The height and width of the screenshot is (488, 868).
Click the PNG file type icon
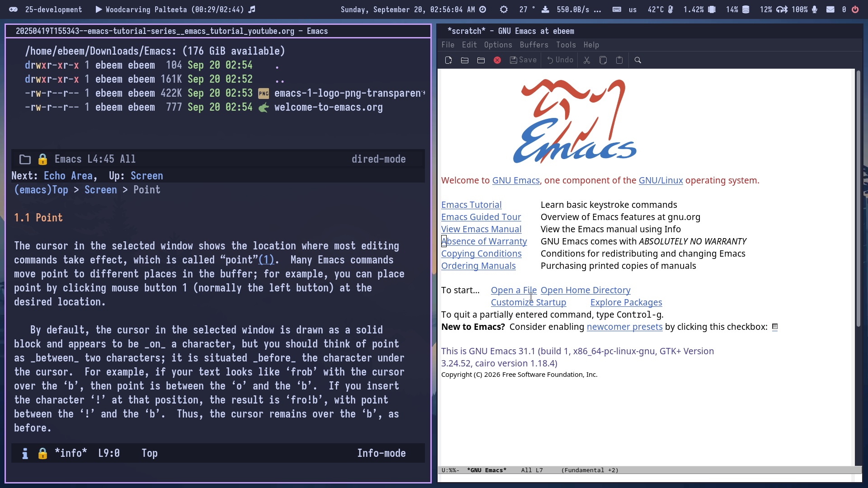(264, 94)
